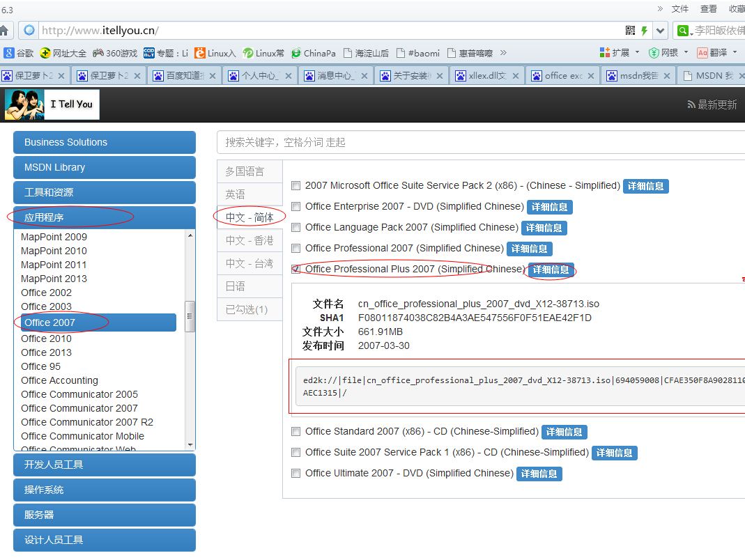Screen dimensions: 745x560
Task: Open the 谷歌 bookmark
Action: point(19,53)
